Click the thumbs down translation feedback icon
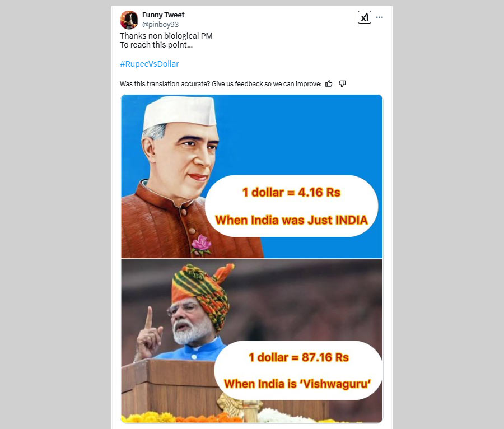504x429 pixels. (x=342, y=84)
